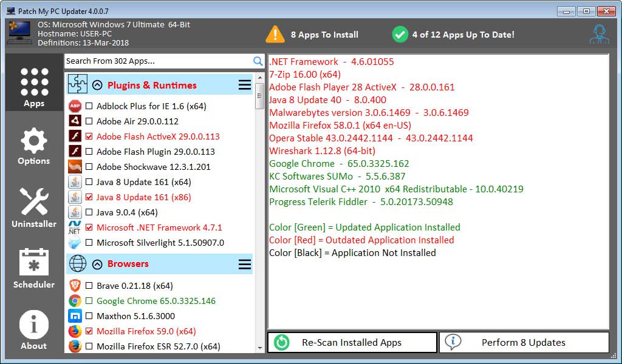Viewport: 622px width, 364px height.
Task: Click Perform 8 Updates button
Action: point(524,342)
